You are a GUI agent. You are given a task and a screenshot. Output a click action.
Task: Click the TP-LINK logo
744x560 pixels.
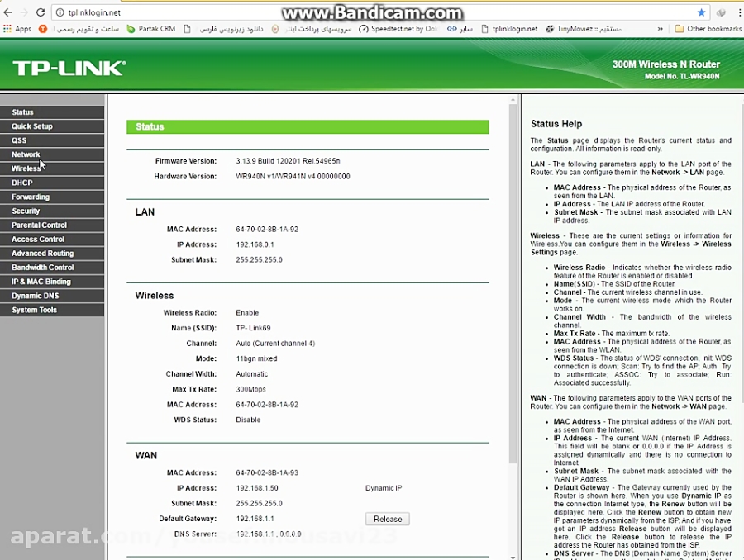point(69,69)
